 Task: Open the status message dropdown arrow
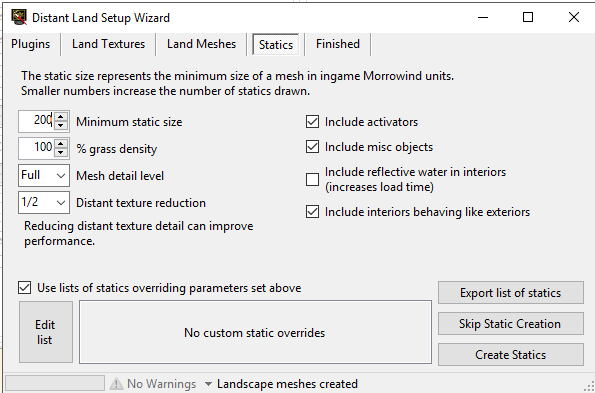click(208, 384)
